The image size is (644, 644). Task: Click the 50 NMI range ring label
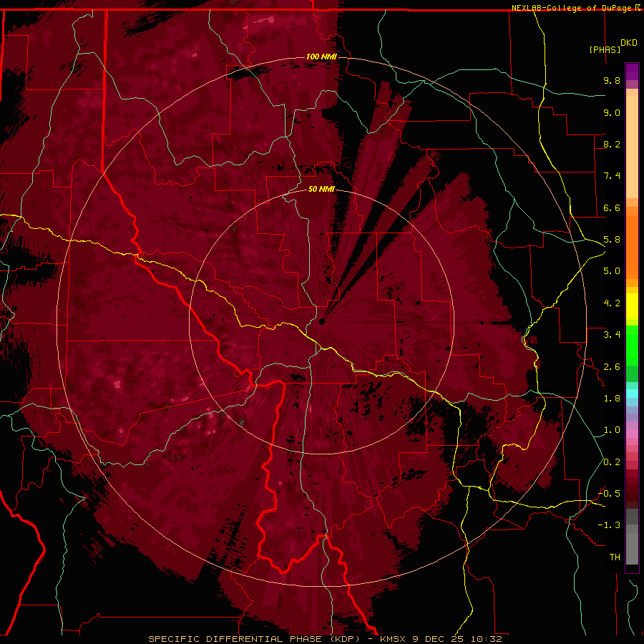click(321, 189)
